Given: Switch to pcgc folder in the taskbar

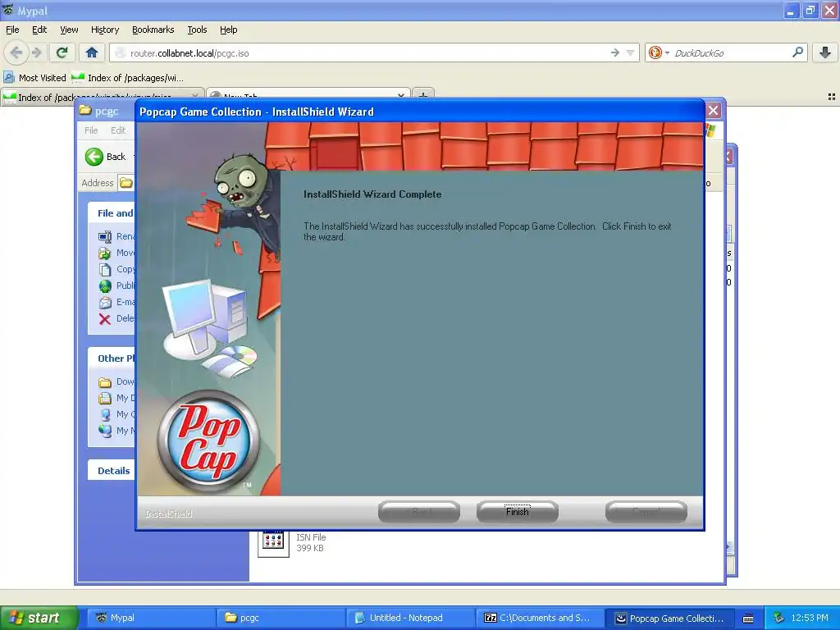Looking at the screenshot, I should (281, 618).
